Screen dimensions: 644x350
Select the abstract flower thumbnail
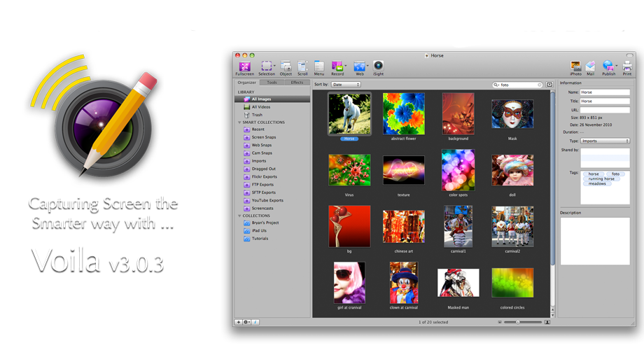[403, 114]
